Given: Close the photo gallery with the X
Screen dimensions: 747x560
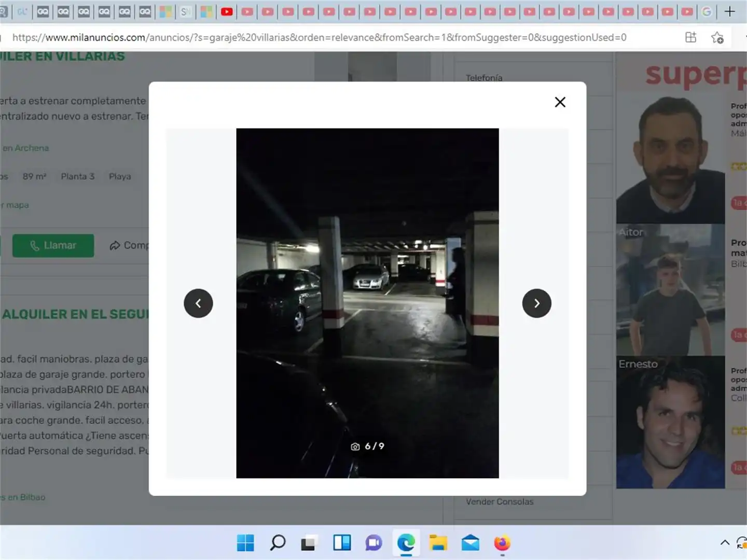Looking at the screenshot, I should click(x=560, y=102).
